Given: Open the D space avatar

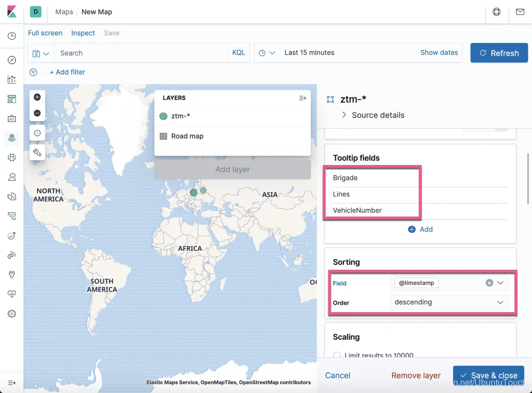Looking at the screenshot, I should (36, 11).
